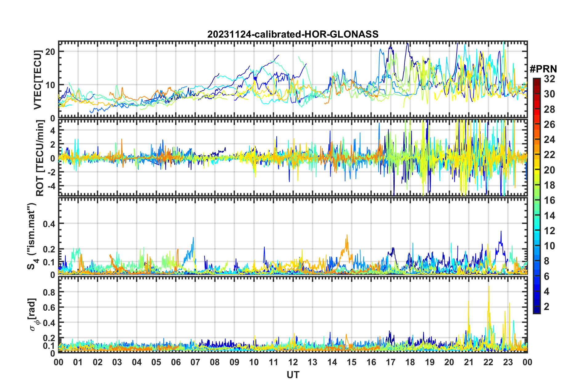This screenshot has width=586, height=392.
Task: Click the ROT axis tick -2
Action: [51, 172]
